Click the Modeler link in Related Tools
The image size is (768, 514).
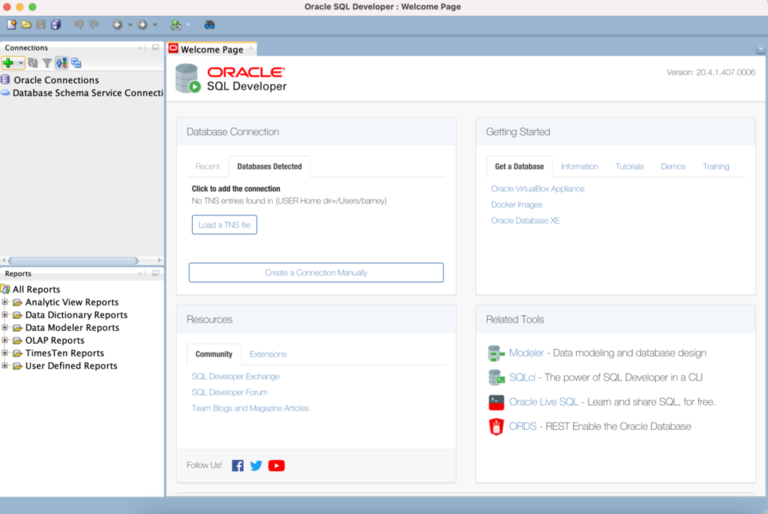tap(526, 353)
